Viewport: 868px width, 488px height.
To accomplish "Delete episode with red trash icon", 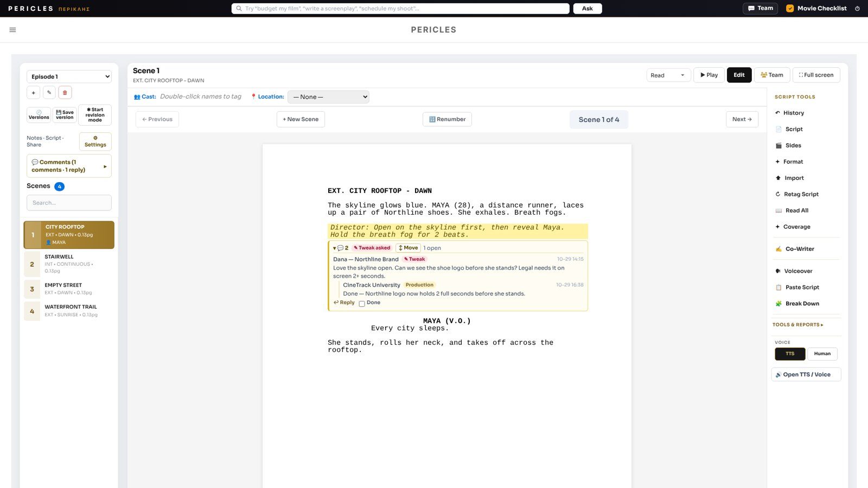I will click(65, 93).
